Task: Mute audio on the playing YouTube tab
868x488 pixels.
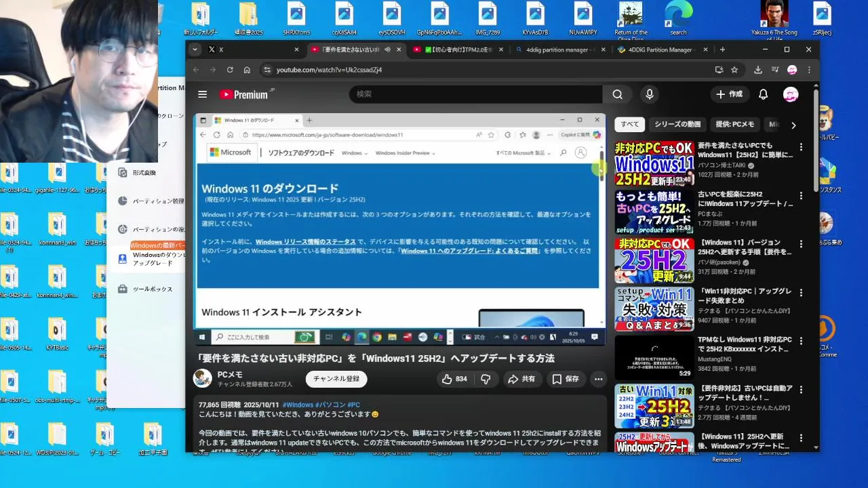Action: click(x=387, y=49)
